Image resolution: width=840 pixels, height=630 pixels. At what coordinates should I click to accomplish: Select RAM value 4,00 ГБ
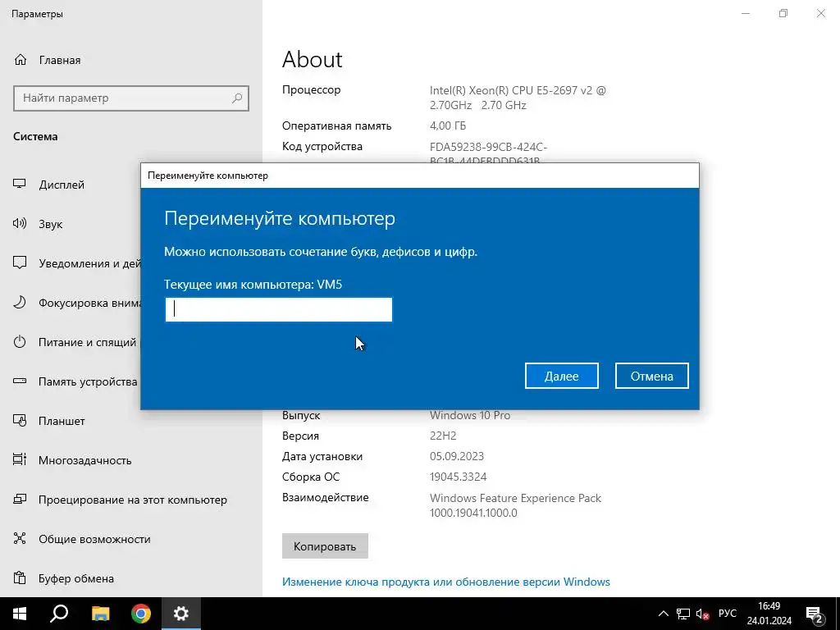pyautogui.click(x=448, y=126)
